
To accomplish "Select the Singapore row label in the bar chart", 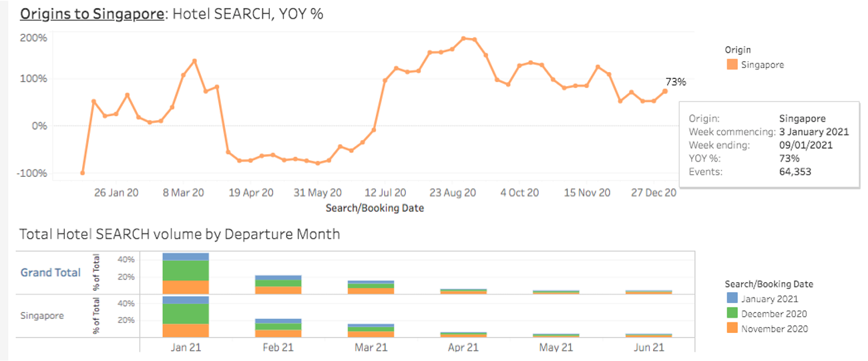I will click(42, 315).
